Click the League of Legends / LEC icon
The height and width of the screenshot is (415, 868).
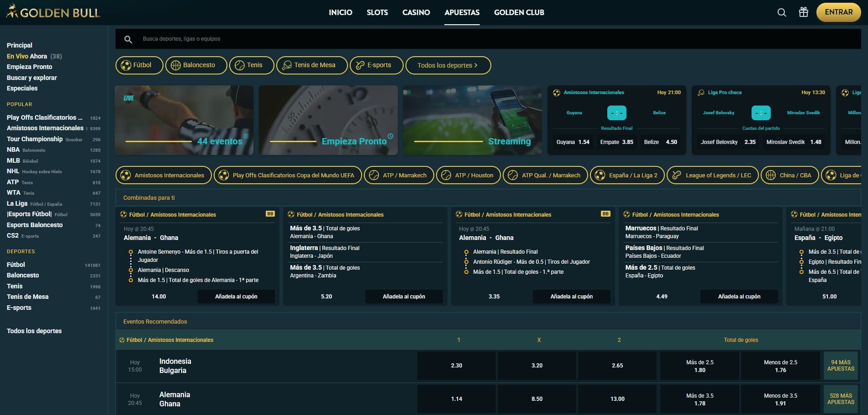point(675,175)
